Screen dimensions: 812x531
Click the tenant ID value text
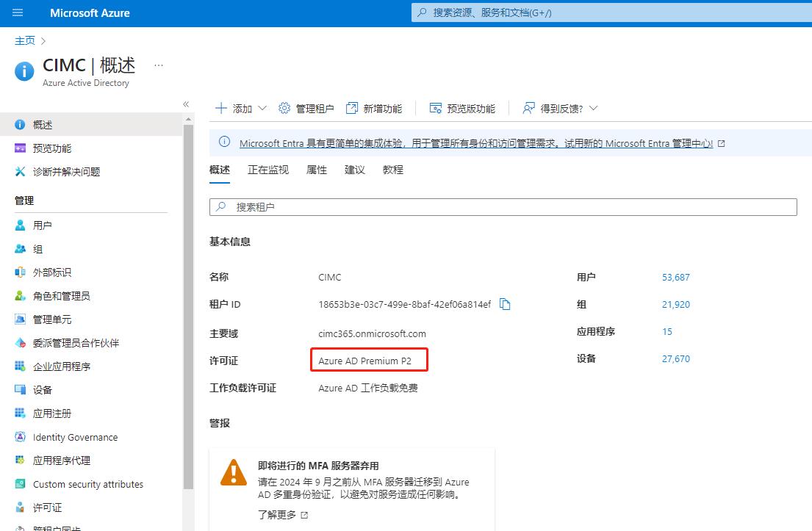[404, 304]
